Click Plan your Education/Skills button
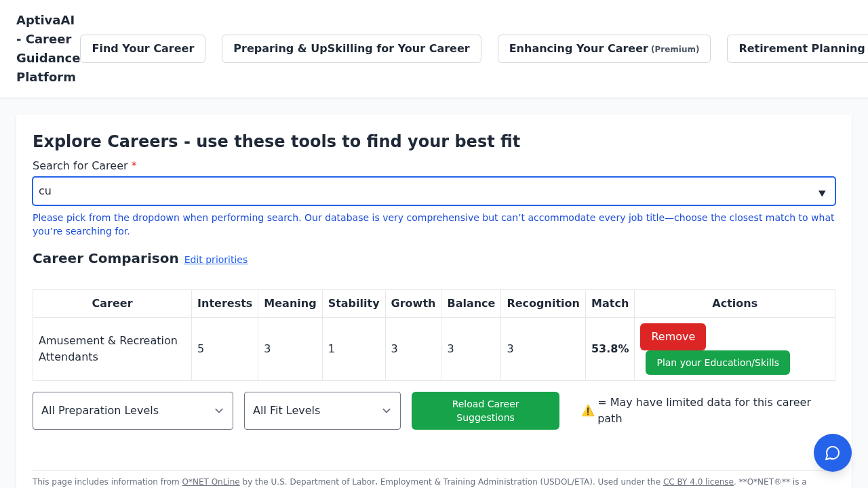The height and width of the screenshot is (488, 868). click(717, 363)
